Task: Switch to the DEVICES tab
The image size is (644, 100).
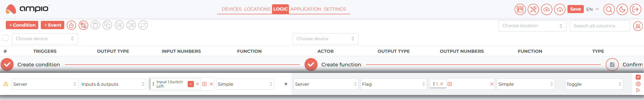Action: [231, 9]
